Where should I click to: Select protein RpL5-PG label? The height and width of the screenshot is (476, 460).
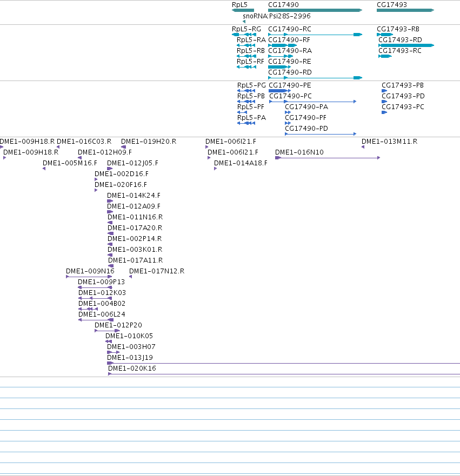(x=251, y=85)
